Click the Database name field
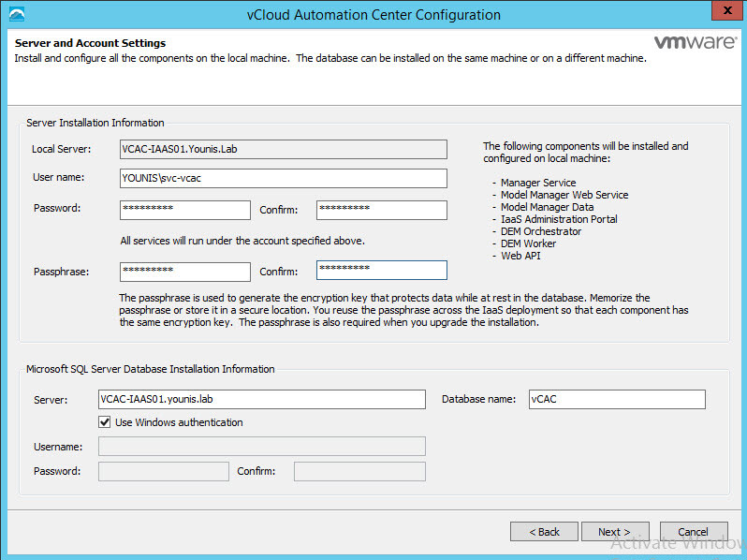 coord(616,400)
